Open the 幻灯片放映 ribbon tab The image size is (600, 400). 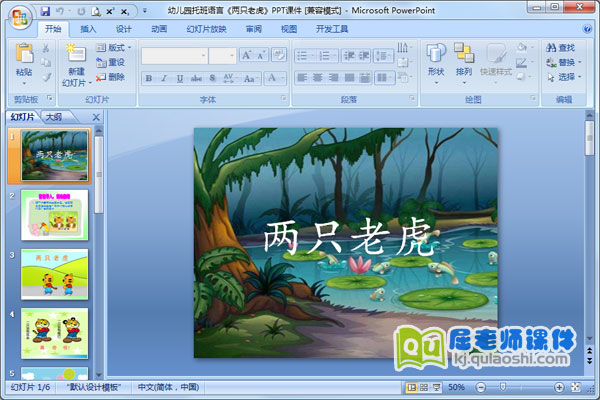coord(206,29)
